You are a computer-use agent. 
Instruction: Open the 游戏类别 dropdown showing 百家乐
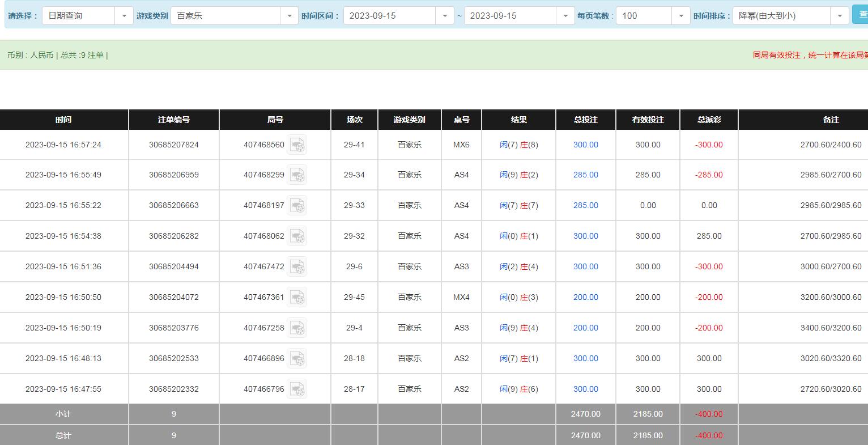[x=234, y=16]
